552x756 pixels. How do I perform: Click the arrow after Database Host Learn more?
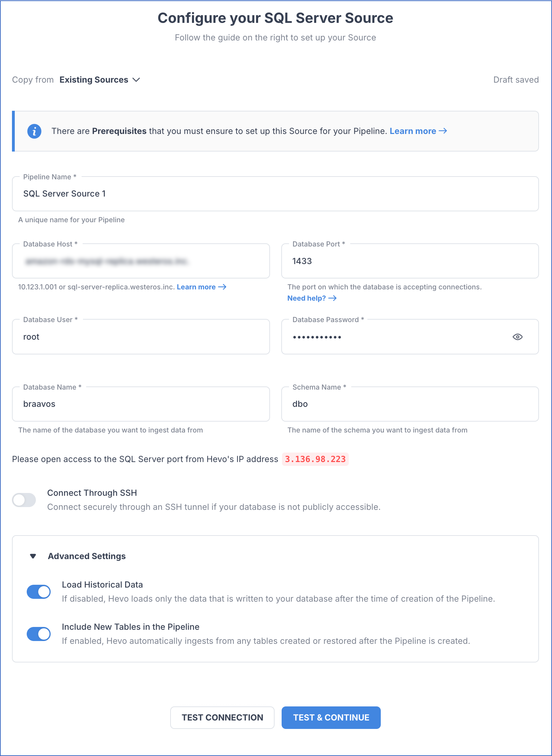pyautogui.click(x=222, y=287)
